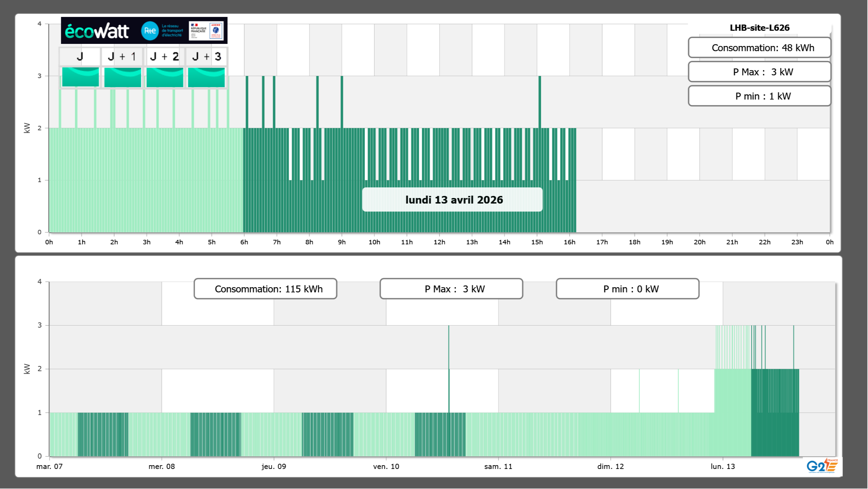Click the ven. 10 axis date marker

(x=386, y=466)
